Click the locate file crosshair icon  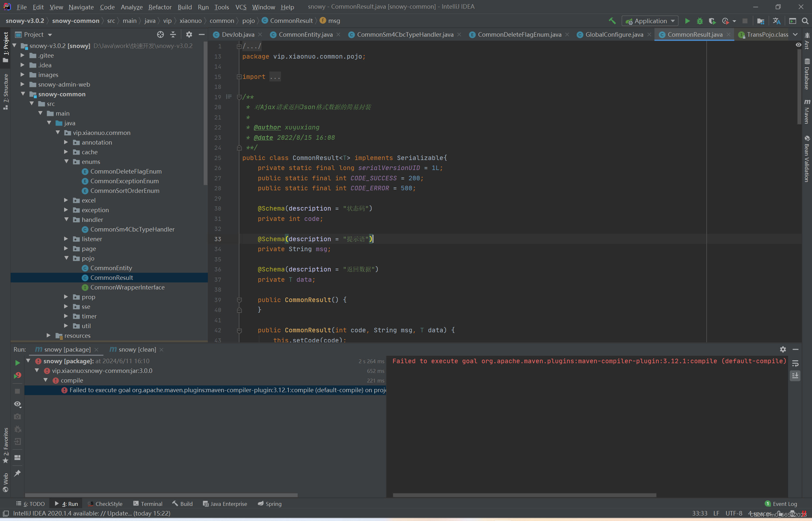point(160,34)
